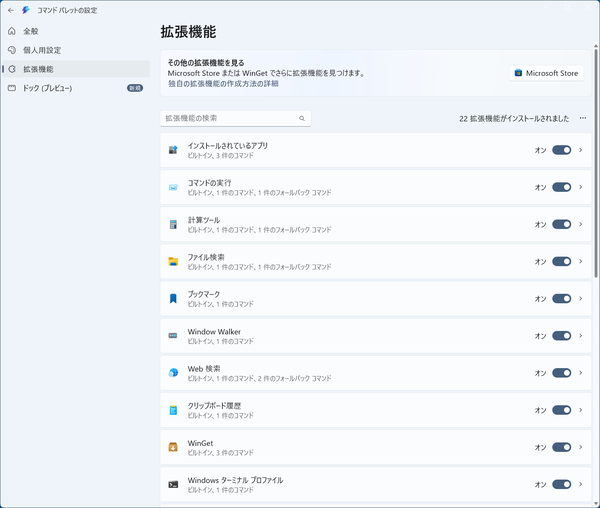Image resolution: width=600 pixels, height=508 pixels.
Task: Click the WinGet extension name
Action: click(x=200, y=443)
